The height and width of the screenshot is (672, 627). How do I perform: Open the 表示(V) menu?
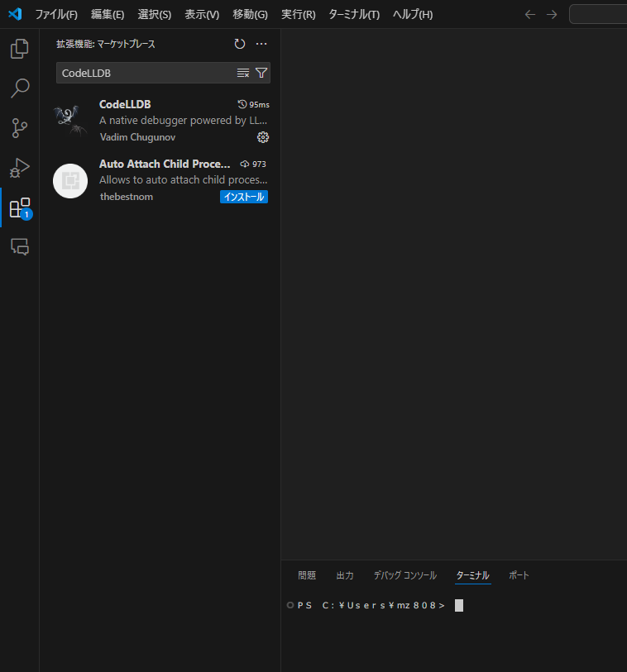pyautogui.click(x=202, y=15)
